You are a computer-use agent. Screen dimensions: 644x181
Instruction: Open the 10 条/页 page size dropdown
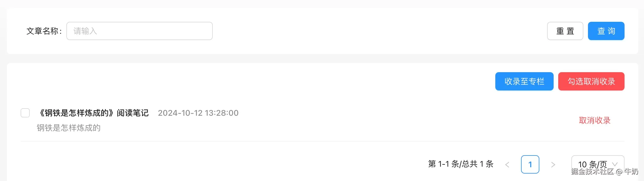pos(593,164)
